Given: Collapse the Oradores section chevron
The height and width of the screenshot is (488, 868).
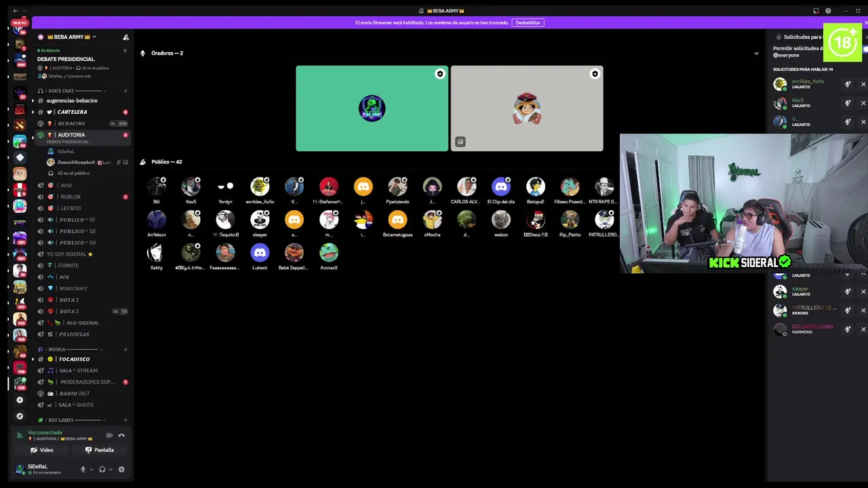Looking at the screenshot, I should 756,53.
